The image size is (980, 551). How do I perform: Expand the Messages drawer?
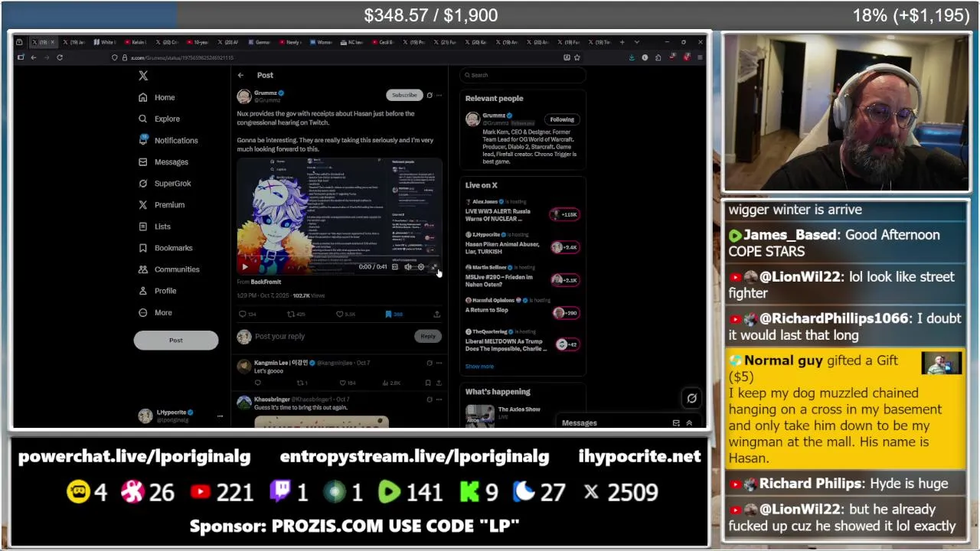689,423
